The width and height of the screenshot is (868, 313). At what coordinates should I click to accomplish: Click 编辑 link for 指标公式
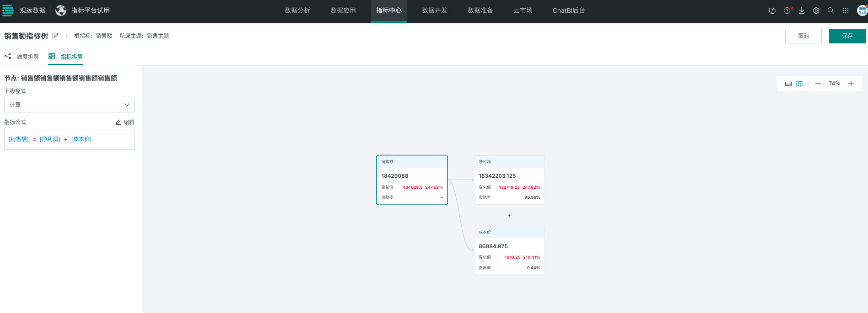coord(125,122)
